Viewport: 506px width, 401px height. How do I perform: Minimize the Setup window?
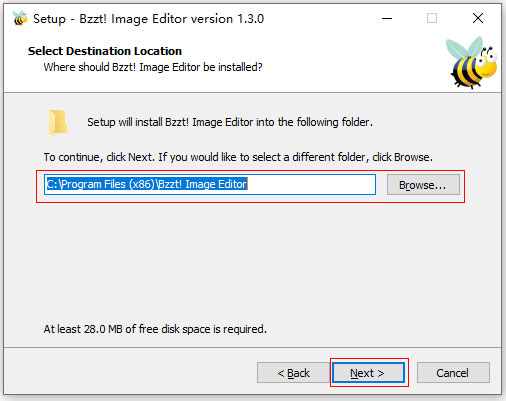387,18
